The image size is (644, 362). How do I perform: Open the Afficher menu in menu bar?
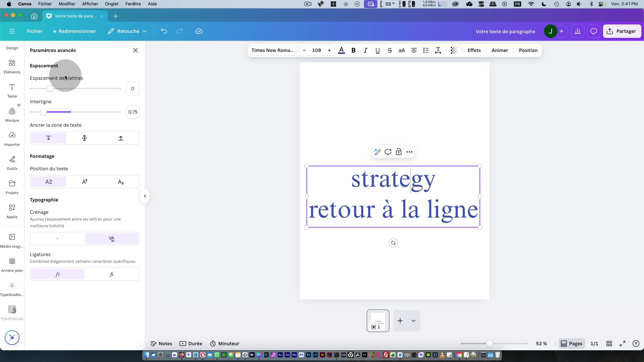pos(90,4)
